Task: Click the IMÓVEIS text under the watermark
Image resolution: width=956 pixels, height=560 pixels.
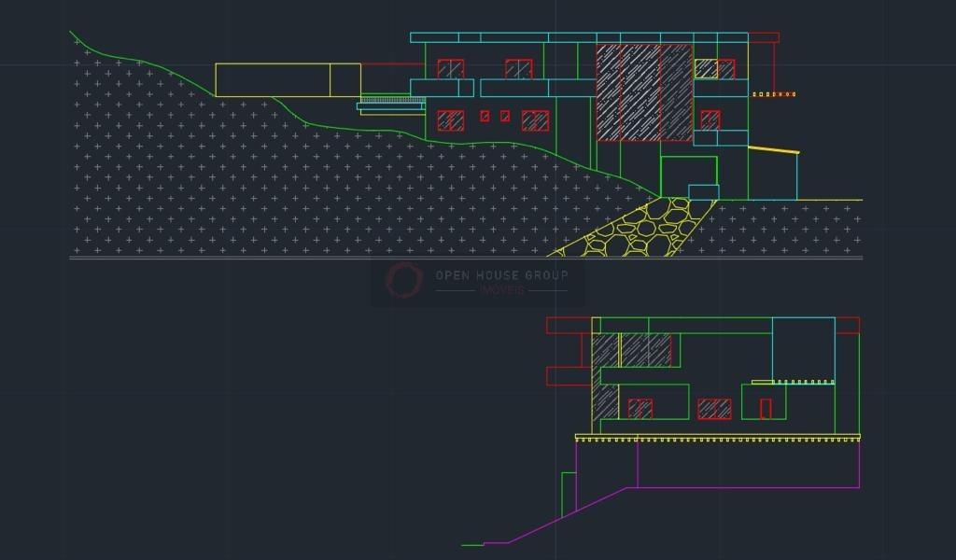Action: (x=501, y=290)
